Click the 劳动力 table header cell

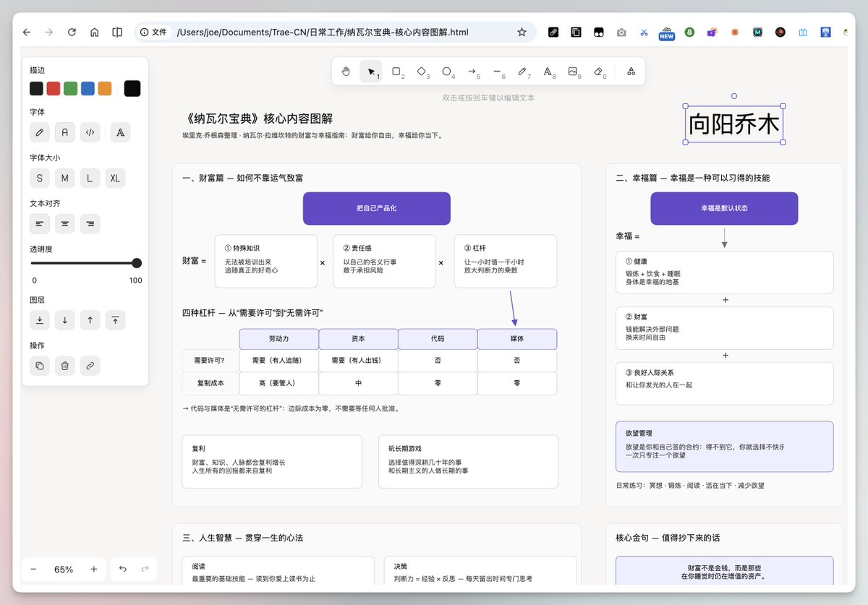click(x=279, y=339)
